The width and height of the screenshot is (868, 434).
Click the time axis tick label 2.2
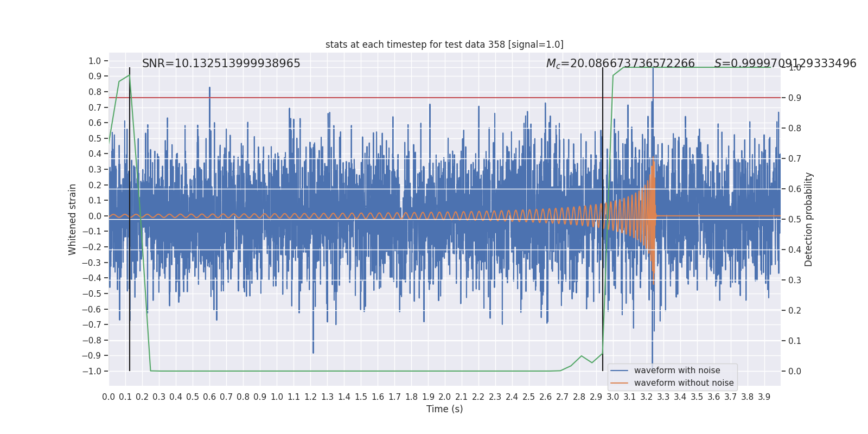[478, 397]
